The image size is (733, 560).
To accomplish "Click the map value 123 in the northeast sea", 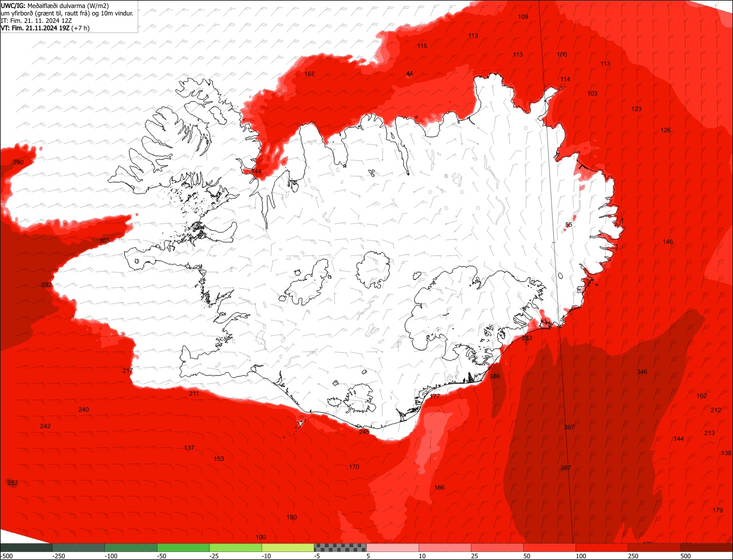I will pyautogui.click(x=636, y=109).
